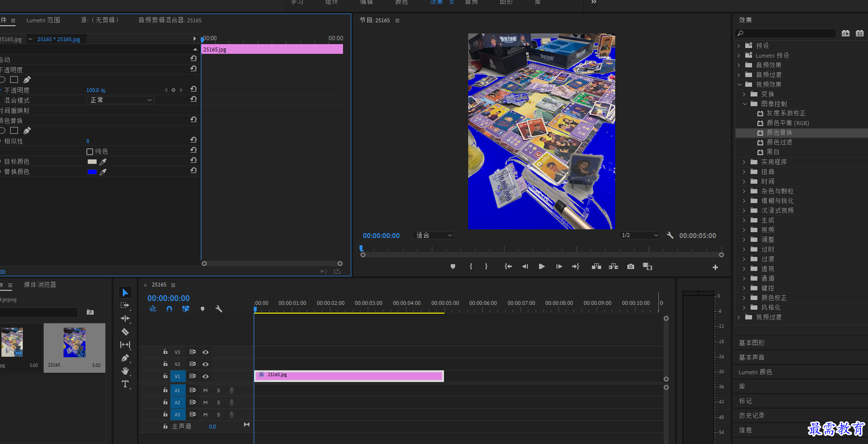Switch to the 媒体浏览器 tab
This screenshot has width=868, height=444.
tap(40, 285)
